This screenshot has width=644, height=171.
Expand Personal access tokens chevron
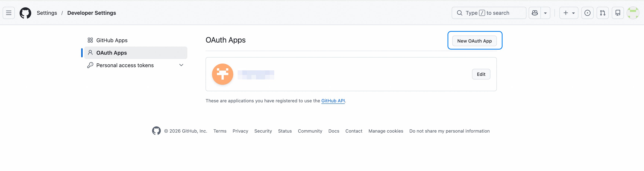[x=181, y=65]
